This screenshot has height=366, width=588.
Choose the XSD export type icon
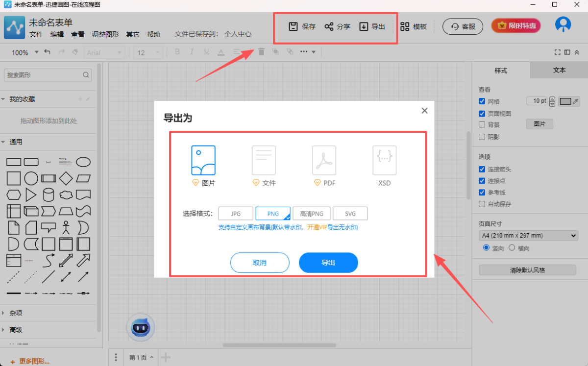[384, 160]
